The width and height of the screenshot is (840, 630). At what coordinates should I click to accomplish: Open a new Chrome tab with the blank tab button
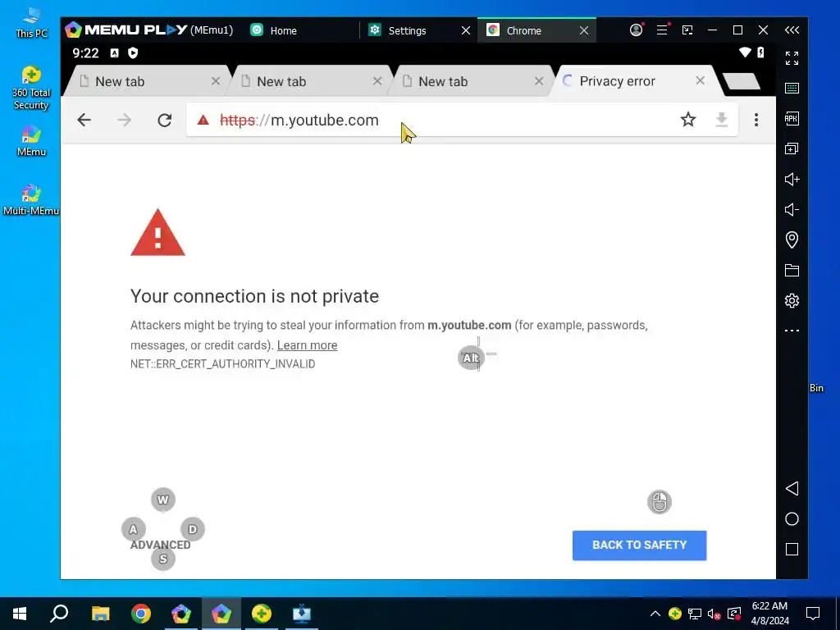(742, 81)
